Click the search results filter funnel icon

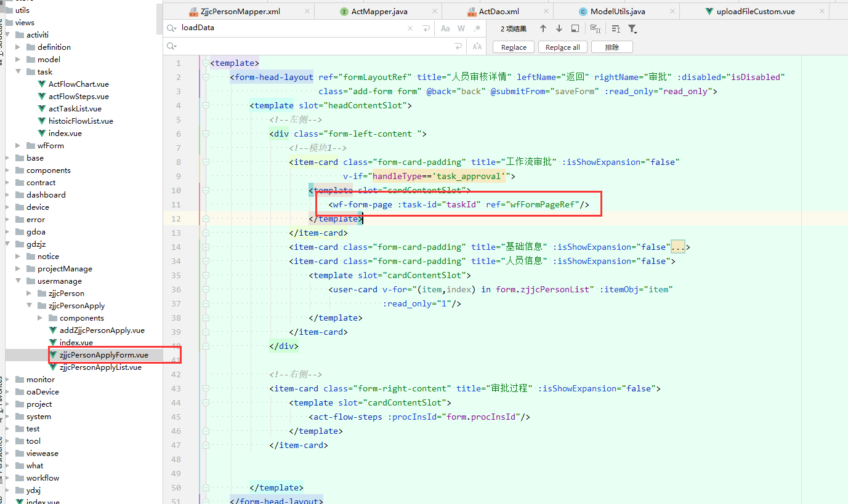click(632, 29)
